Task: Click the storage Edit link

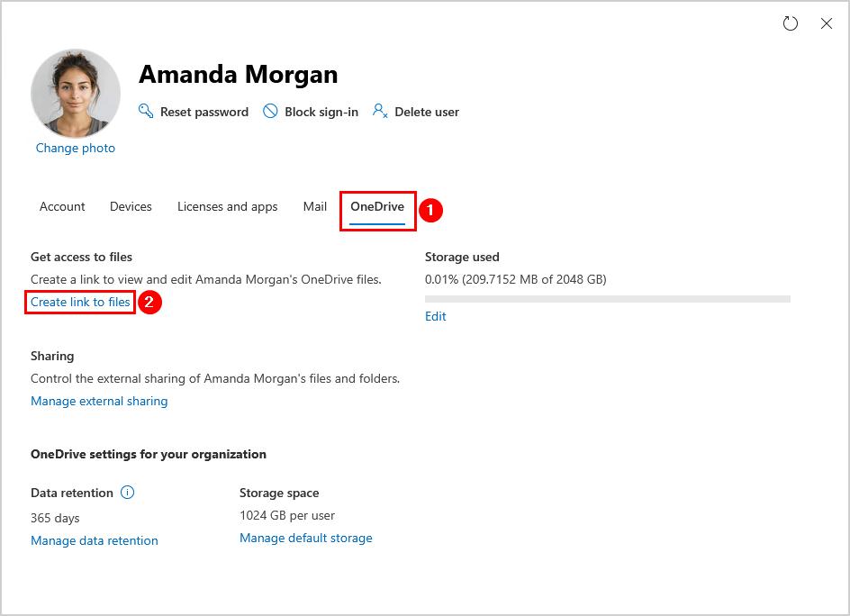Action: coord(436,317)
